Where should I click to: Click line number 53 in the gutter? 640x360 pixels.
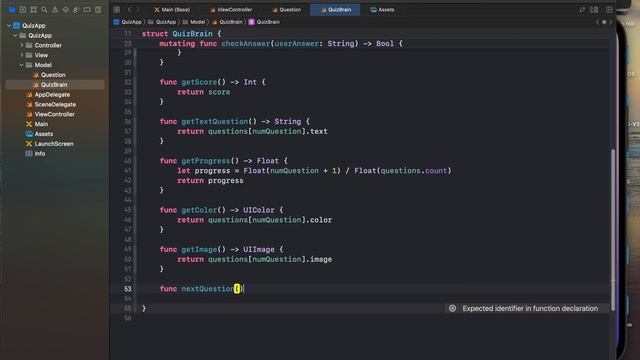[x=128, y=289]
